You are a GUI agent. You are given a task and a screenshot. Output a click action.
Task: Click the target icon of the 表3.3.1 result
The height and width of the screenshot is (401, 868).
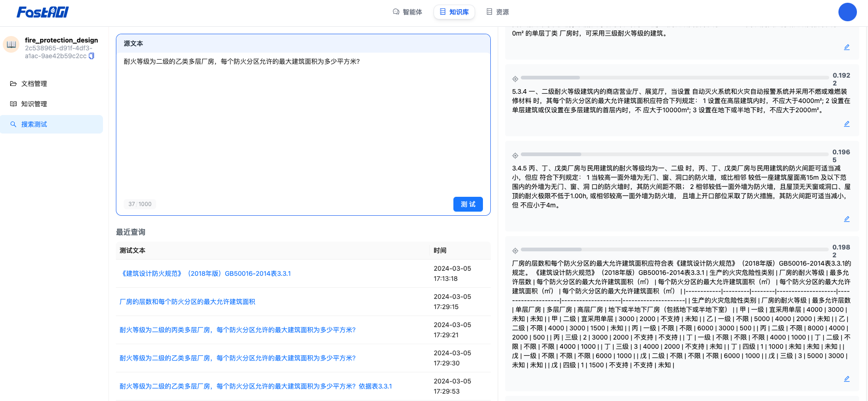click(x=515, y=251)
